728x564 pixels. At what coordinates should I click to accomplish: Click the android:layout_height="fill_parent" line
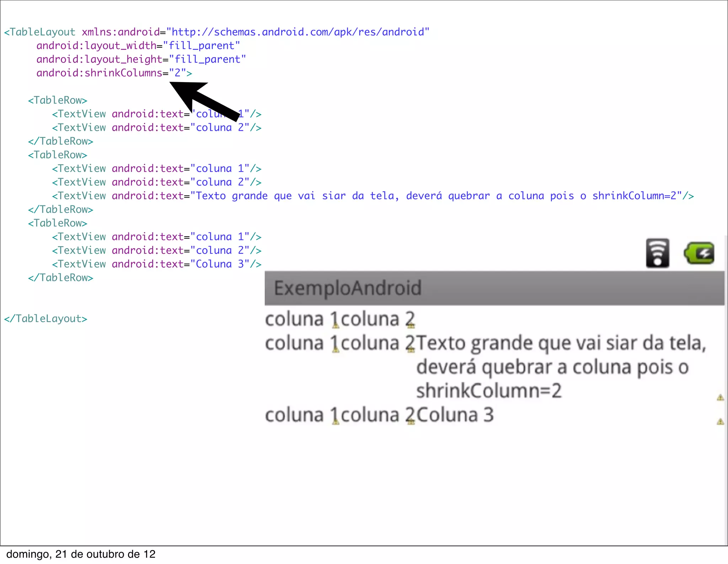(141, 59)
